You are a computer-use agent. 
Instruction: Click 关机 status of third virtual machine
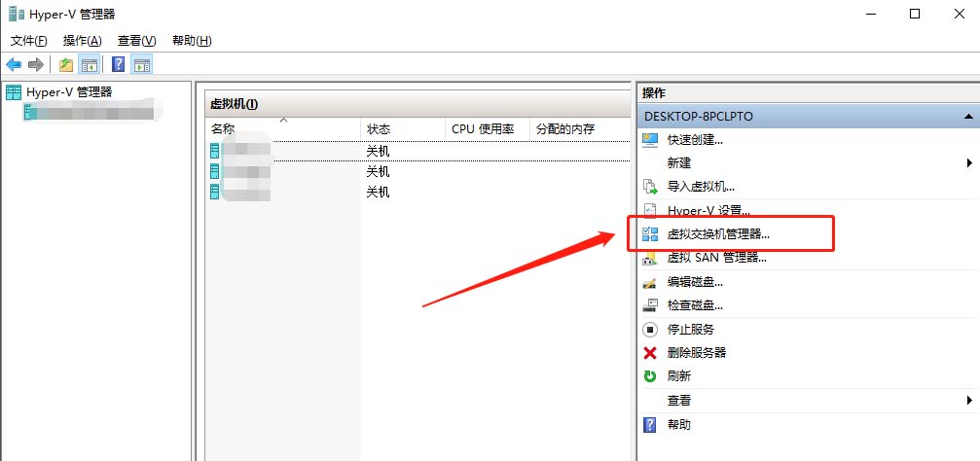coord(379,192)
